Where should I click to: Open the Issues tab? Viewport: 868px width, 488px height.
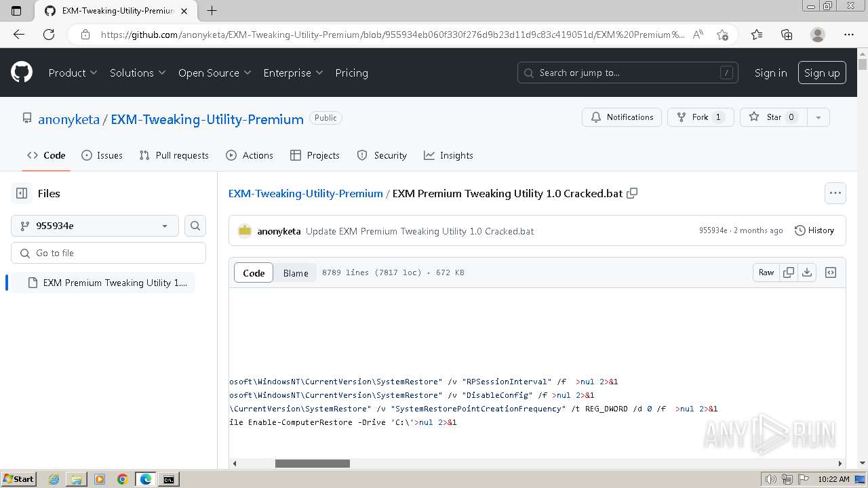point(102,155)
